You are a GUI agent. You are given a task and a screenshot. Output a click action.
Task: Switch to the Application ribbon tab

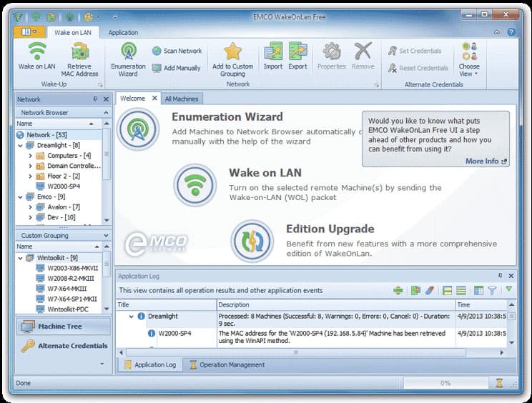tap(123, 33)
